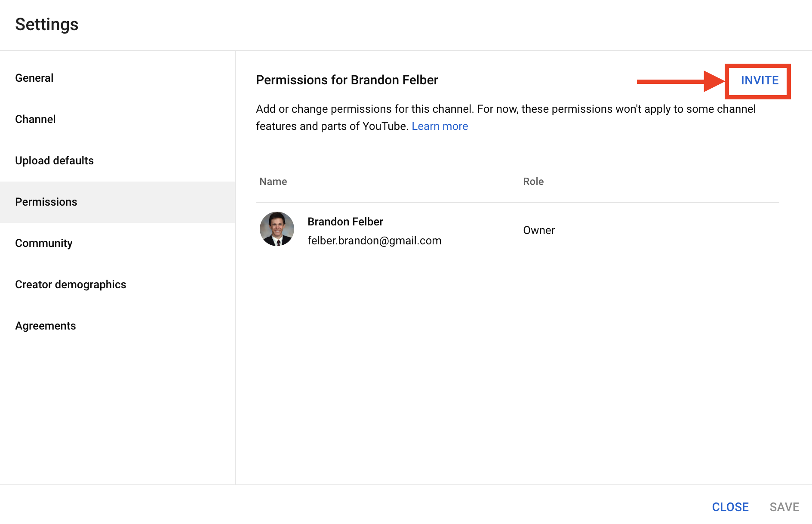Screen dimensions: 812x524
Task: Click Brandon Felber's profile picture
Action: pos(277,229)
